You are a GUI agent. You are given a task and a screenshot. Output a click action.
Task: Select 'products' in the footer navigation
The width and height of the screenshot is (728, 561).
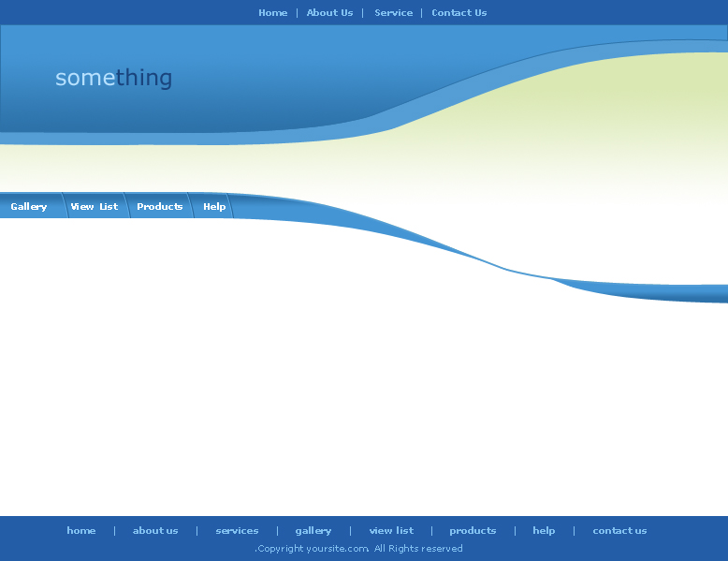click(473, 531)
